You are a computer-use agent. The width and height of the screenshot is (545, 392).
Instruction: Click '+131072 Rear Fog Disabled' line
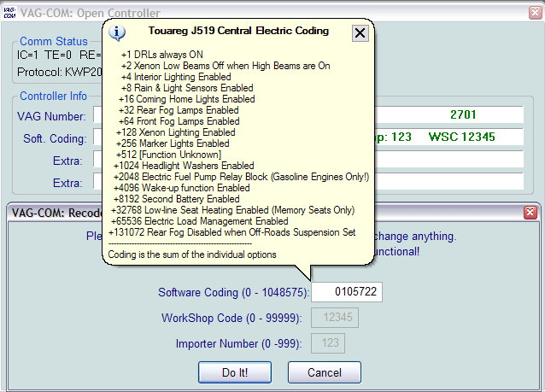point(231,232)
